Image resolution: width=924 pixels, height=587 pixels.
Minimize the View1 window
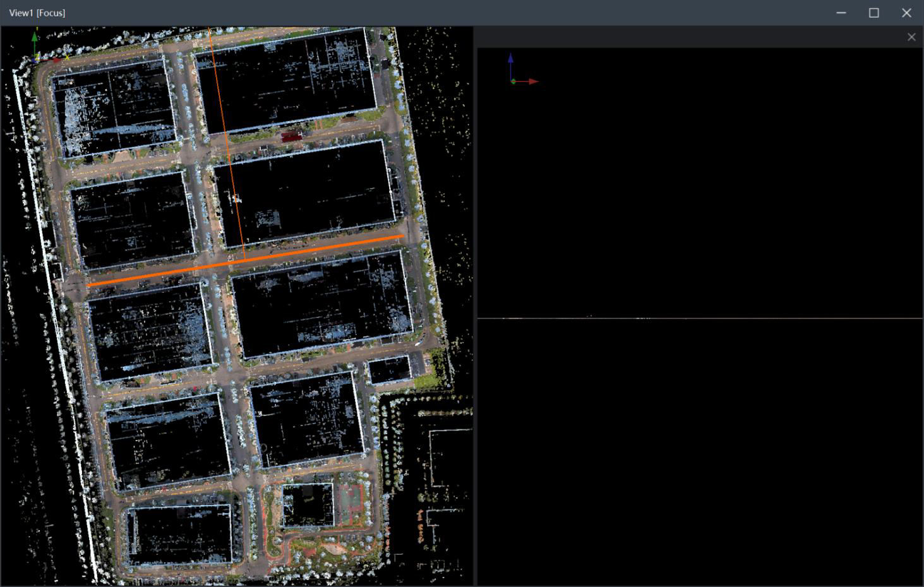(x=841, y=13)
